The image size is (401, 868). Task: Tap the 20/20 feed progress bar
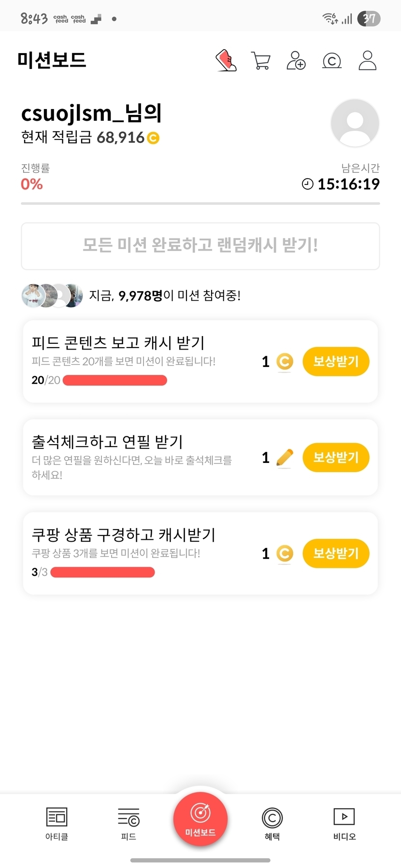pos(115,380)
